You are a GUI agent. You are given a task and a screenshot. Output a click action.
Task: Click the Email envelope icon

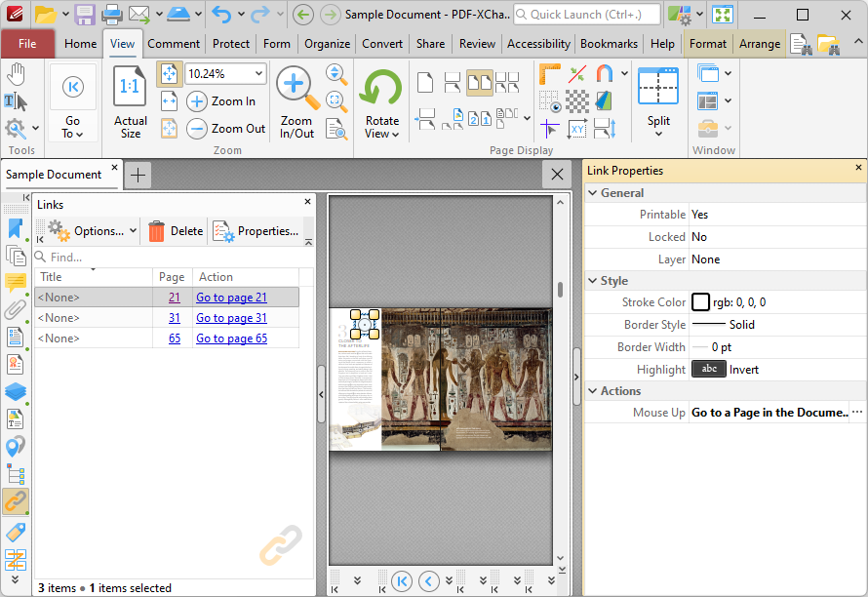click(x=139, y=15)
